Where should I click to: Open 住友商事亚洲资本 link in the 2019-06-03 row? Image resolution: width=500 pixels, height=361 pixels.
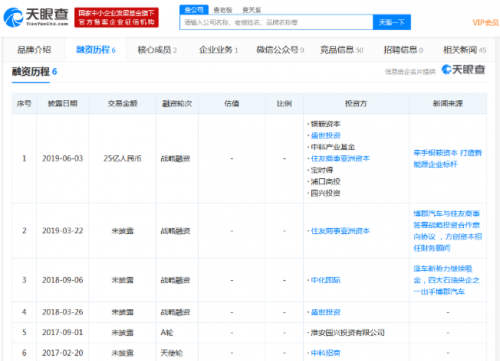340,158
